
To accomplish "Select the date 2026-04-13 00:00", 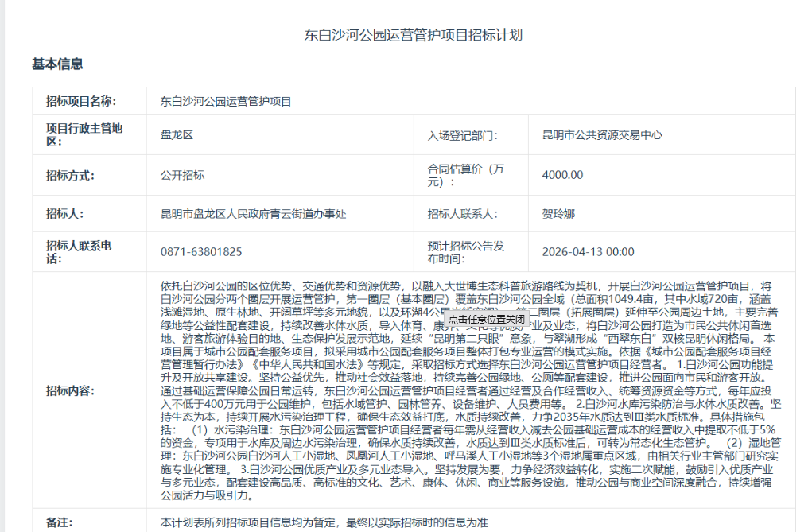I will (x=588, y=252).
